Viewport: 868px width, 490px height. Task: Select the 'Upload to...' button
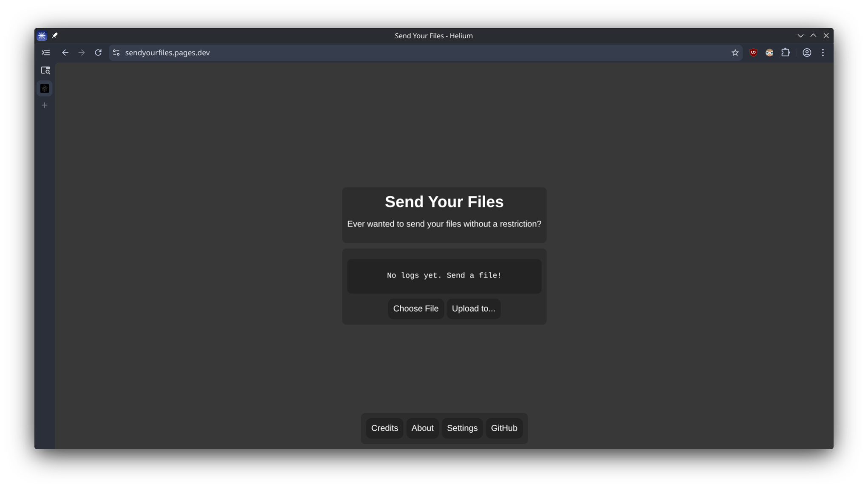(473, 309)
